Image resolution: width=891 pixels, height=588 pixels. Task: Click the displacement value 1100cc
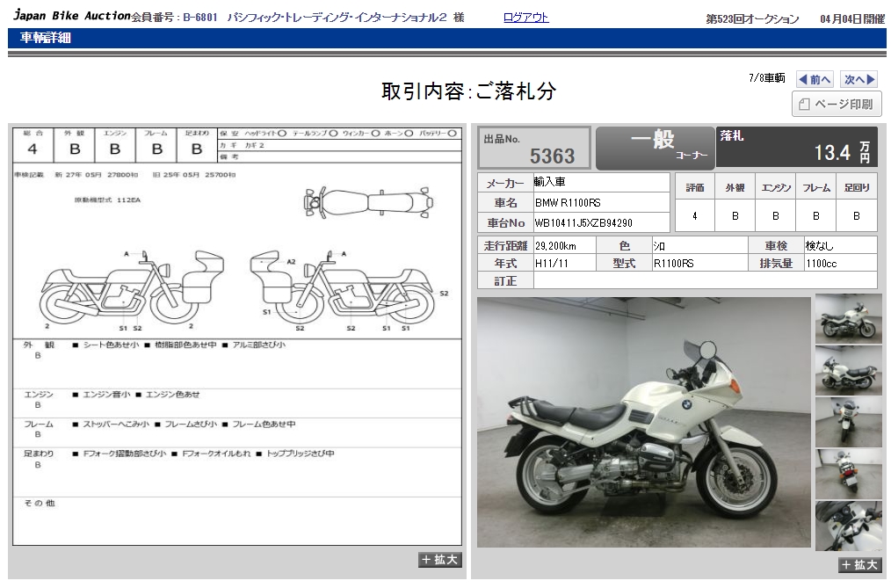(x=821, y=264)
